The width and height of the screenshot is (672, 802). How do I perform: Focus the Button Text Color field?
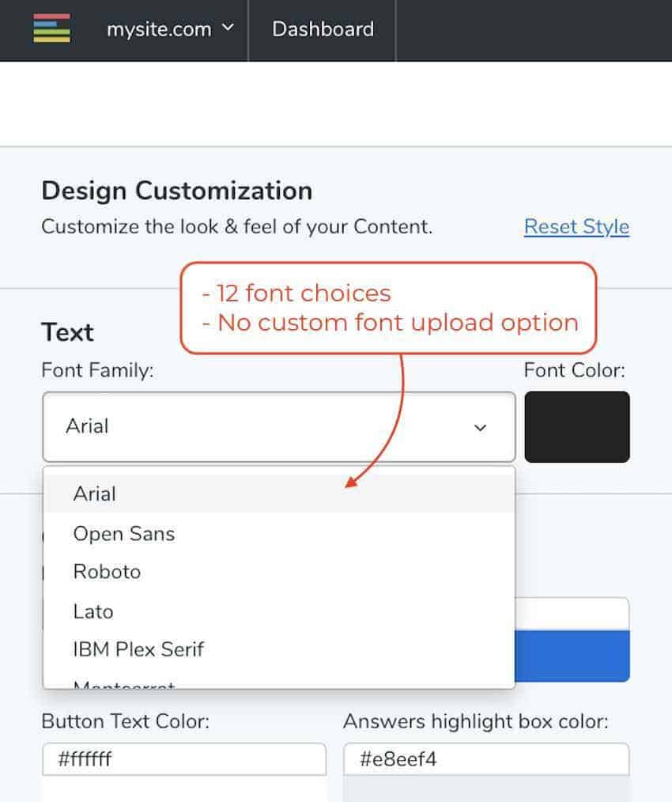coord(184,759)
